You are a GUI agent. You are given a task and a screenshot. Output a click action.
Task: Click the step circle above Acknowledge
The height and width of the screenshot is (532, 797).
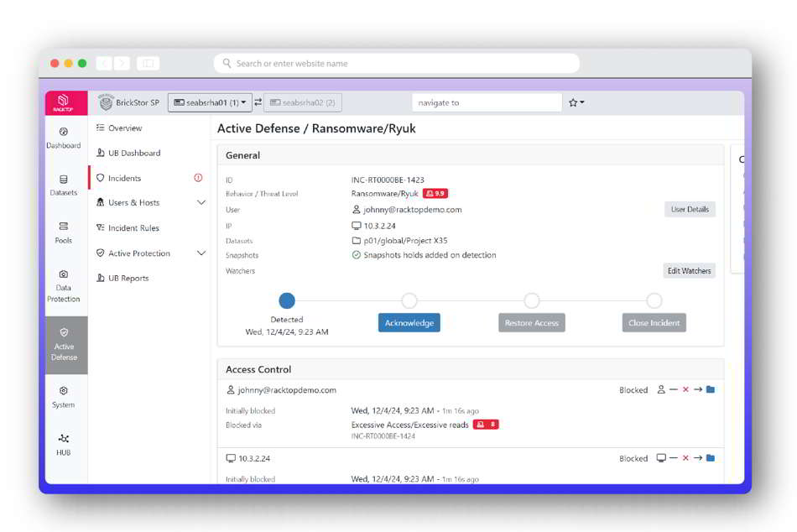click(409, 300)
